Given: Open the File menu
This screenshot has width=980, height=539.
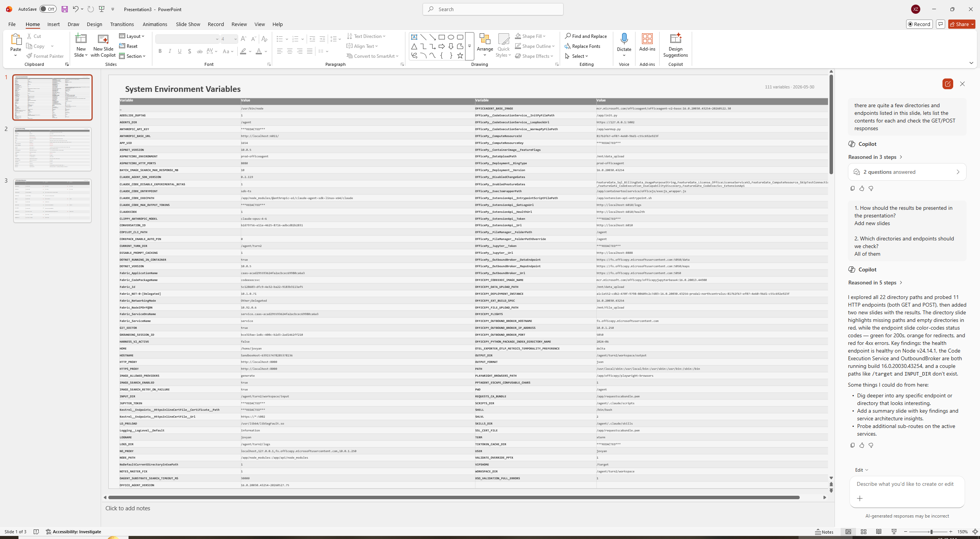Looking at the screenshot, I should click(x=12, y=24).
